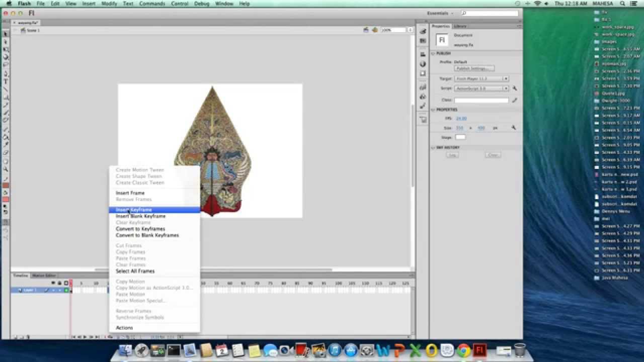
Task: Select the Free Transform tool
Action: [x=6, y=49]
